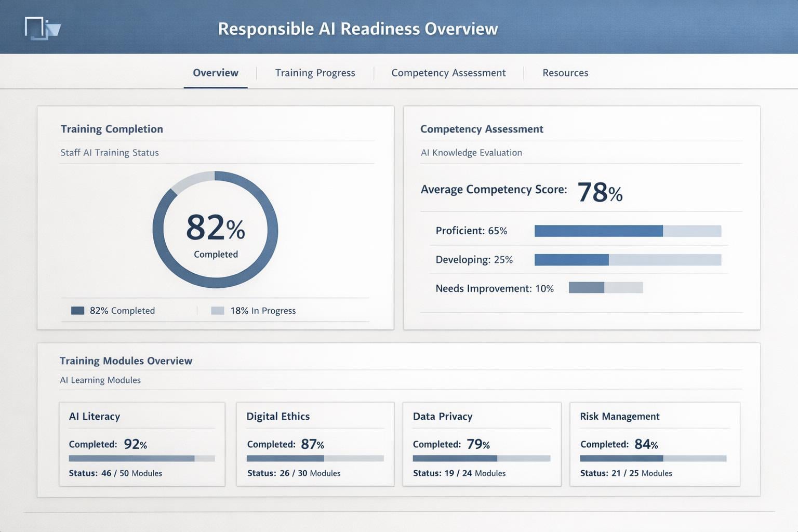The width and height of the screenshot is (798, 532).
Task: Click Status: 26 / 30 Modules text
Action: 294,473
